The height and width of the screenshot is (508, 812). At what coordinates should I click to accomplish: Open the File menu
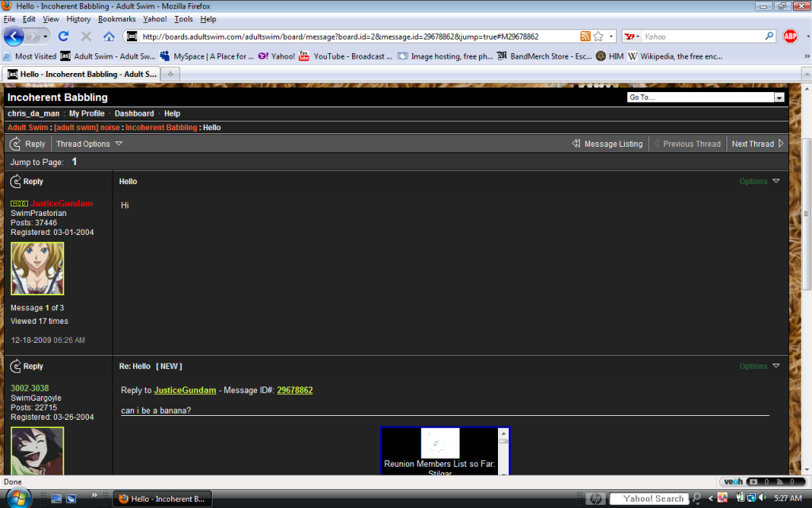pyautogui.click(x=10, y=19)
